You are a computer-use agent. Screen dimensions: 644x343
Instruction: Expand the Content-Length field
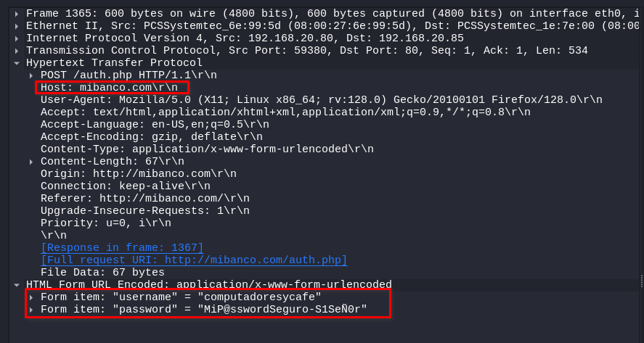click(31, 162)
